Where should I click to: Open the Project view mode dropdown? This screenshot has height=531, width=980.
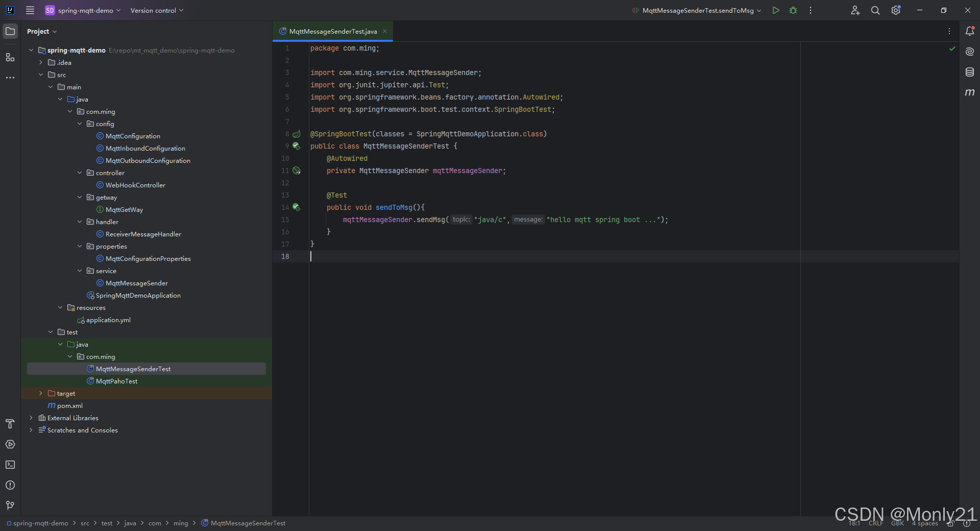coord(42,31)
